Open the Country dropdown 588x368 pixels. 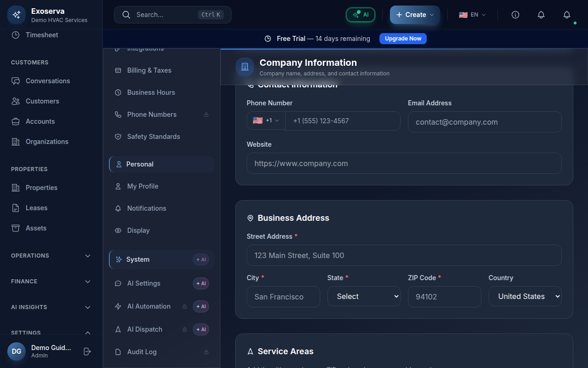click(x=525, y=297)
